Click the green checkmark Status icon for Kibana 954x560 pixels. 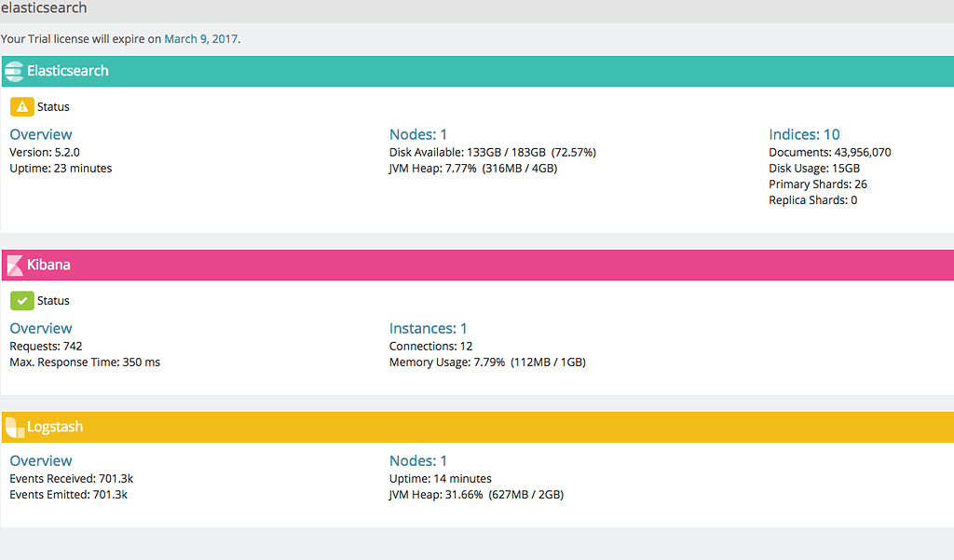coord(21,300)
